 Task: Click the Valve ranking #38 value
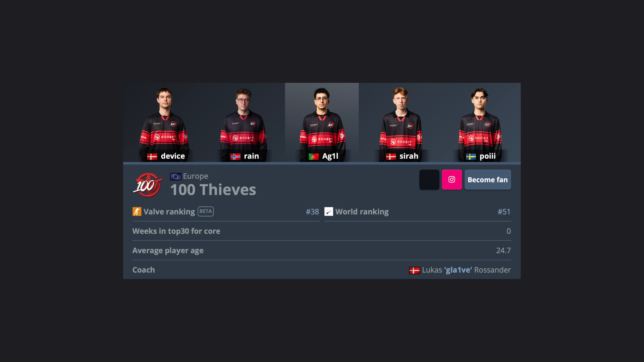click(312, 212)
